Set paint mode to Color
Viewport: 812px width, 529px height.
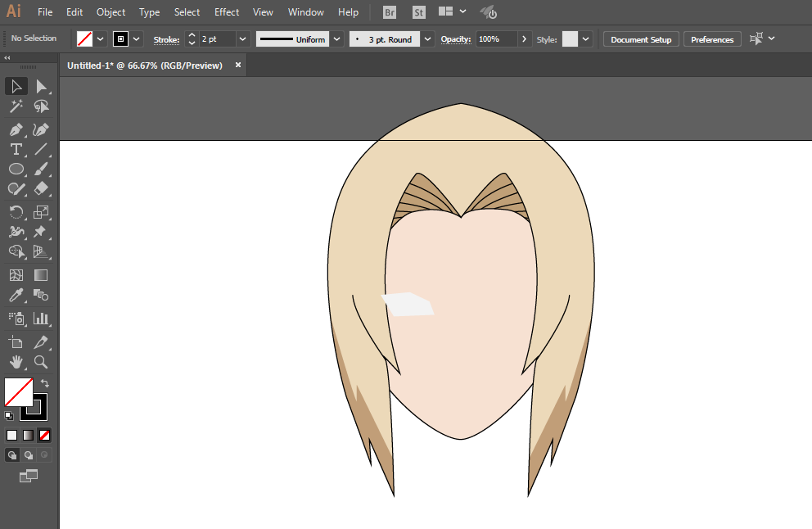pyautogui.click(x=12, y=435)
